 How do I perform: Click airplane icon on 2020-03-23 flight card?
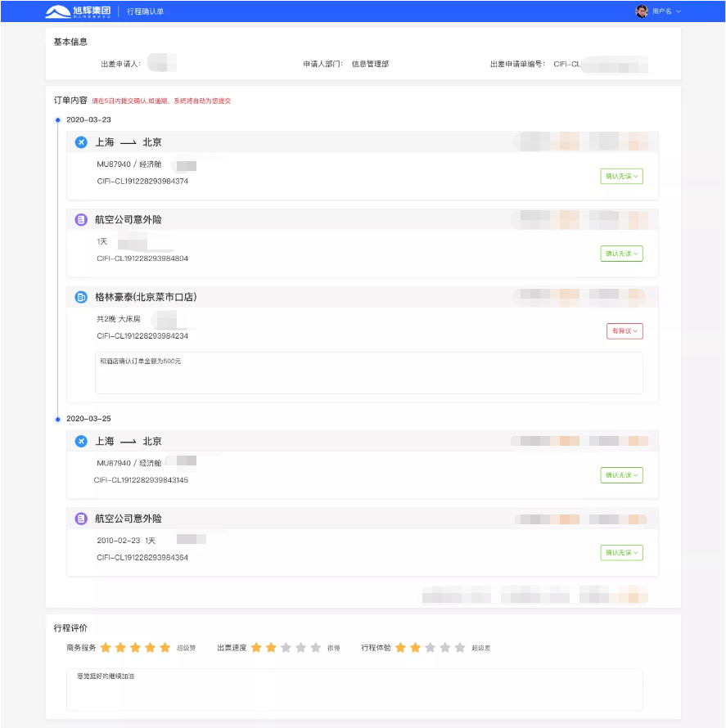[x=81, y=142]
